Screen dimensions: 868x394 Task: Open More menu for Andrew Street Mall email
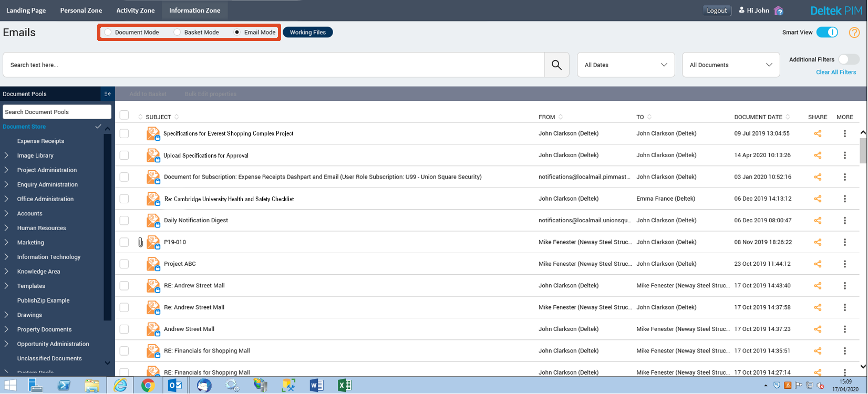click(x=845, y=329)
